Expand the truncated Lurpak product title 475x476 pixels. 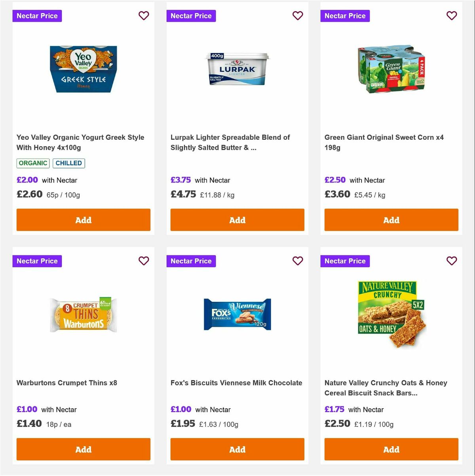(x=231, y=142)
